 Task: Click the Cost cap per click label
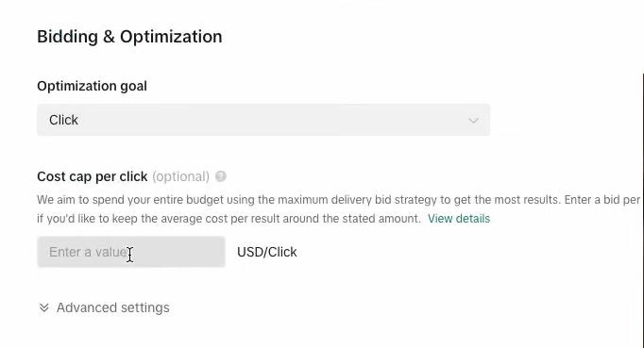pyautogui.click(x=92, y=176)
